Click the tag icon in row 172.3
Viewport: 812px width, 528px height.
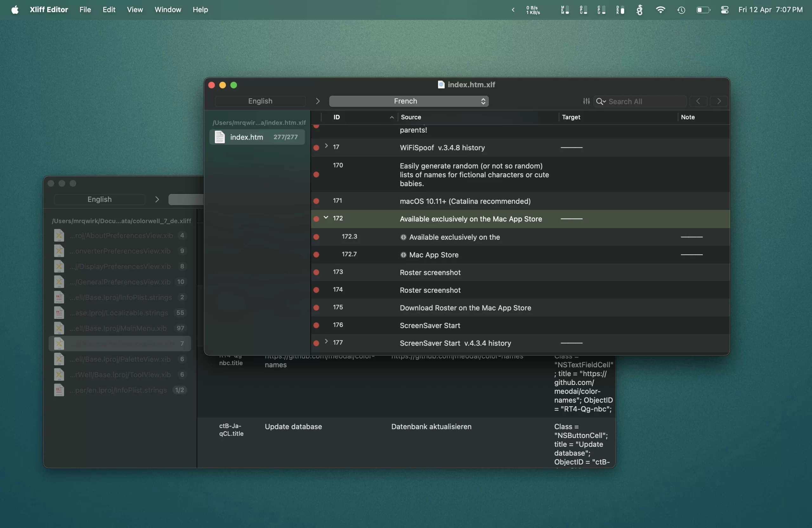pos(403,237)
